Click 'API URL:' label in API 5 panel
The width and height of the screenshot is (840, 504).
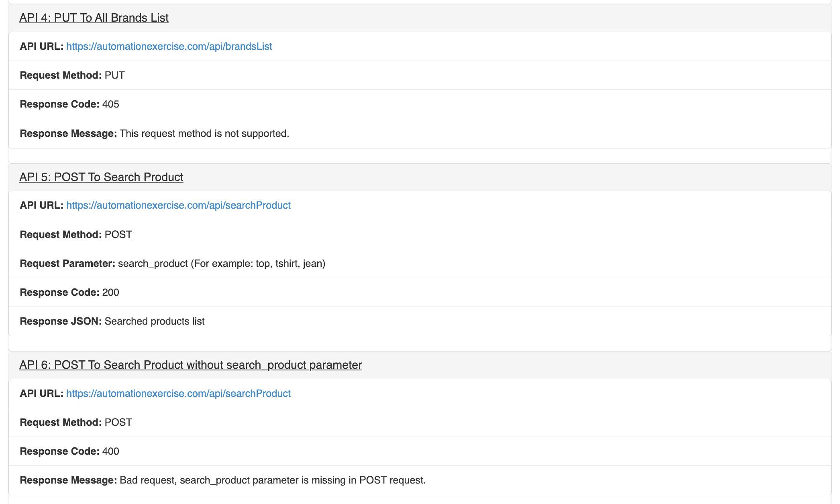(41, 205)
